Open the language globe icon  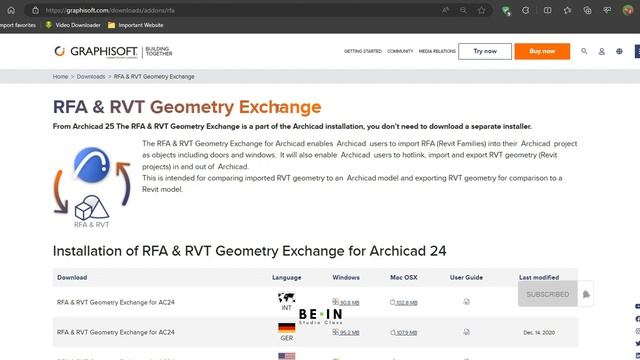coord(619,51)
